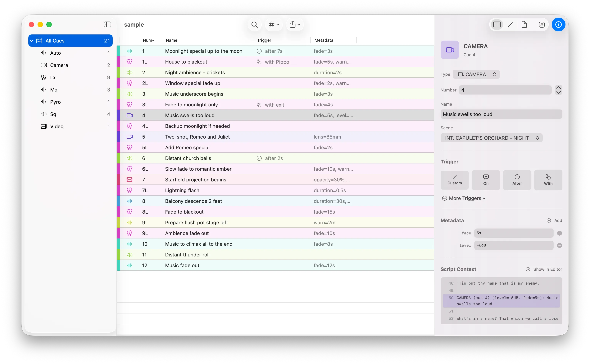Image resolution: width=590 pixels, height=364 pixels.
Task: Choose the On trigger
Action: (486, 180)
